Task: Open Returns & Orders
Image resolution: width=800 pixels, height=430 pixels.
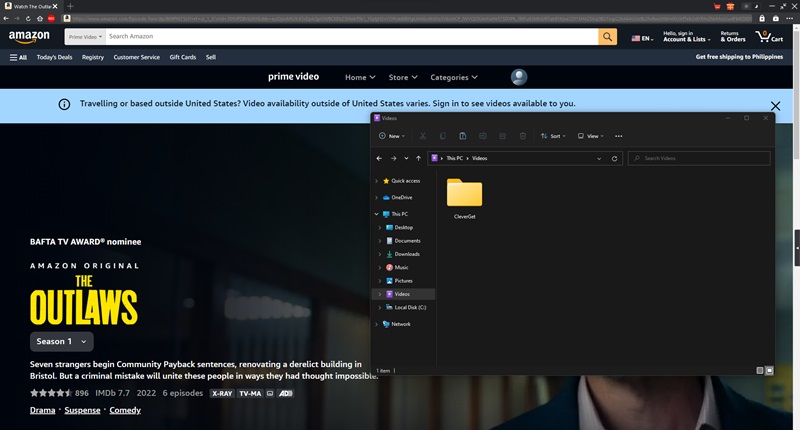Action: (x=733, y=37)
